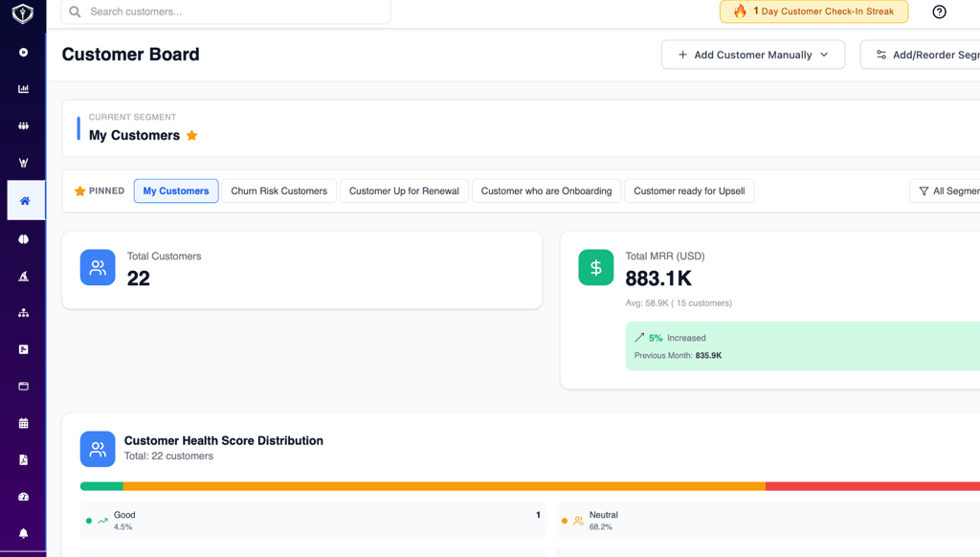980x557 pixels.
Task: Open the play icon in the sidebar
Action: 23,53
